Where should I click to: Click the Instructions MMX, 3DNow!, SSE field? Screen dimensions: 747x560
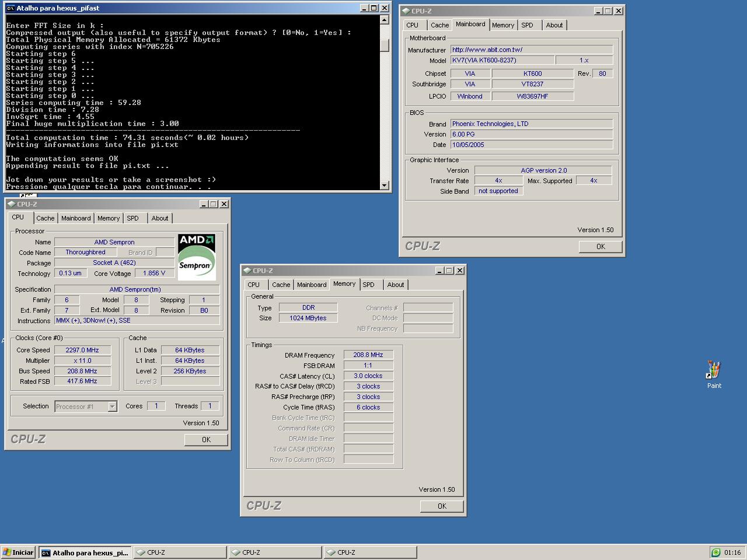137,321
